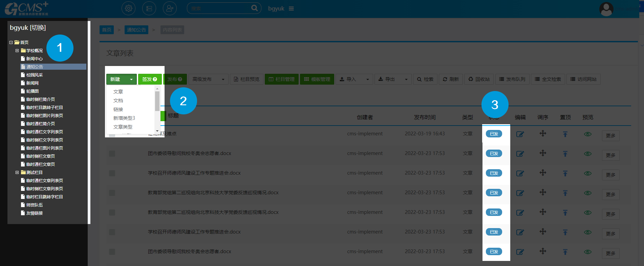644x266 pixels.
Task: Select the checkbox for the fifth article row
Action: [112, 213]
